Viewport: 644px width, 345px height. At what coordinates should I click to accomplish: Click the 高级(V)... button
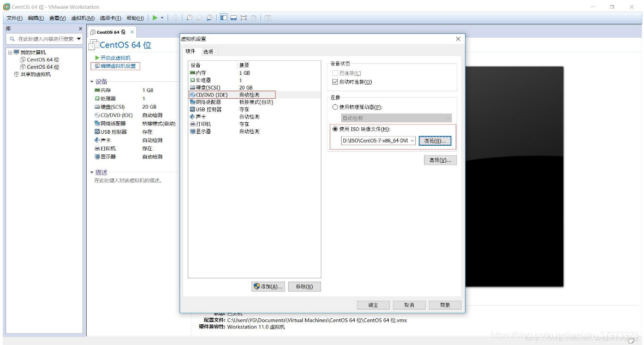[440, 160]
